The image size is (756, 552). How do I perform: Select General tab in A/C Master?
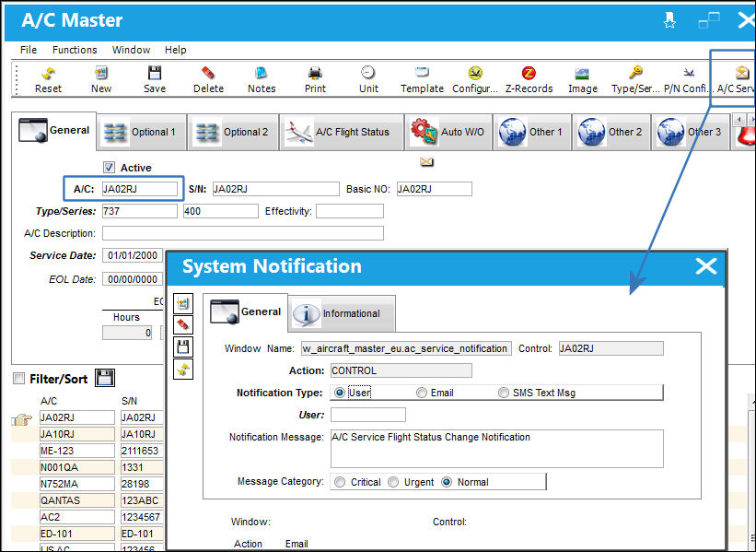[x=54, y=130]
